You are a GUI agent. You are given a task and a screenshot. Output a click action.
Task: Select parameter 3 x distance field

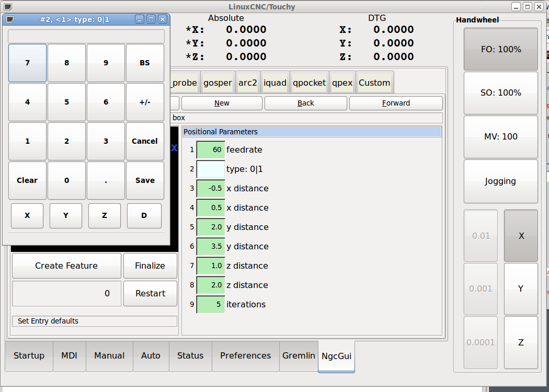click(x=210, y=189)
